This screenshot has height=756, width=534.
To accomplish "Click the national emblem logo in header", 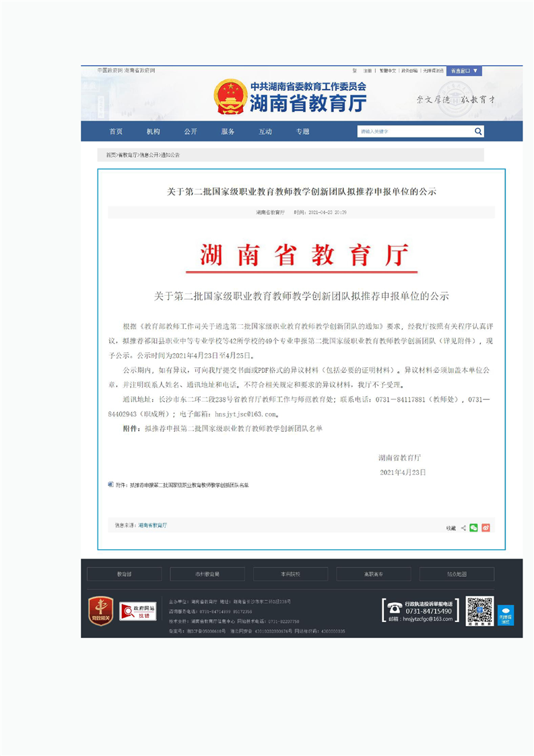I will coord(230,96).
